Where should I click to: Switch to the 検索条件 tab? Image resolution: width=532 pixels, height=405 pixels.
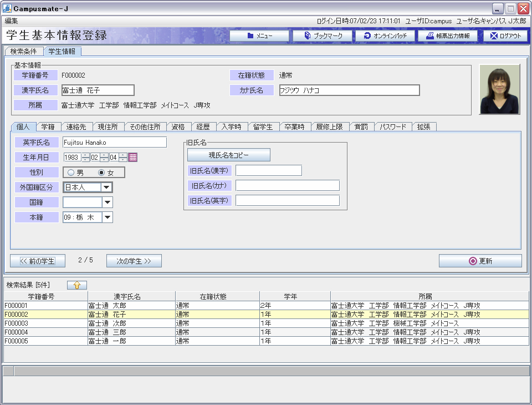tap(24, 52)
